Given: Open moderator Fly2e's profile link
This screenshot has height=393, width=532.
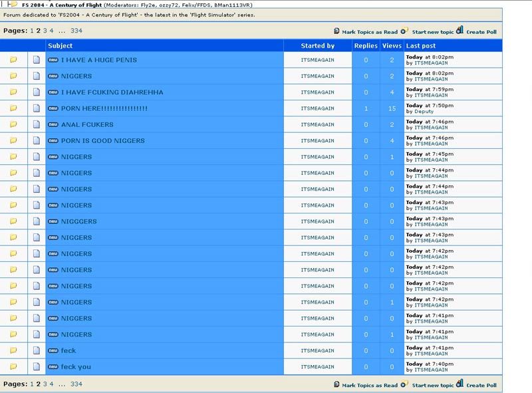Looking at the screenshot, I should coord(150,5).
